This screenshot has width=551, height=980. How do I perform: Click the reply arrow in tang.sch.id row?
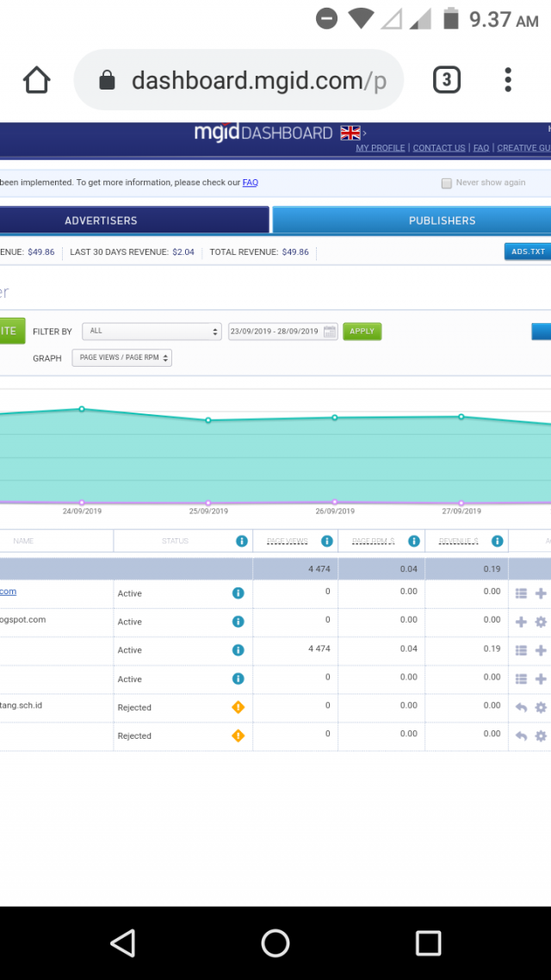521,708
